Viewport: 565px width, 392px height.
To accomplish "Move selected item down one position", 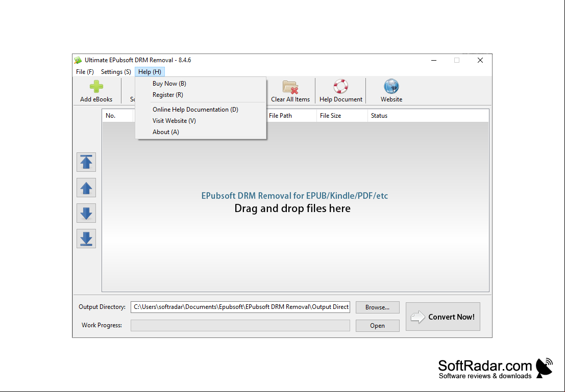I will click(86, 213).
